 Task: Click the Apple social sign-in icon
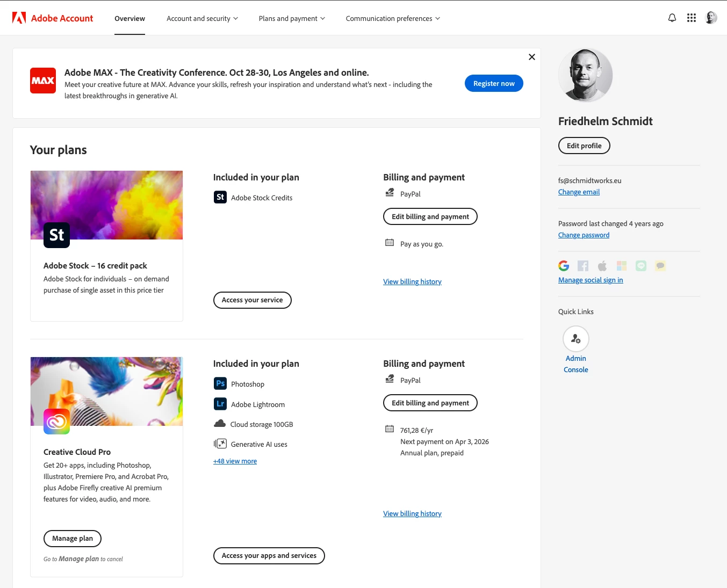602,266
